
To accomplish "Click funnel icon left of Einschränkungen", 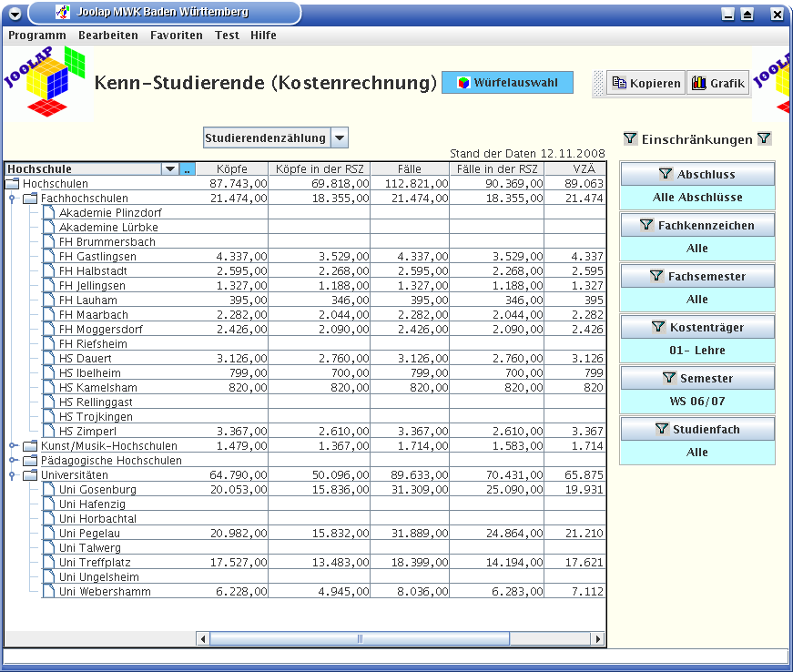I will point(630,139).
